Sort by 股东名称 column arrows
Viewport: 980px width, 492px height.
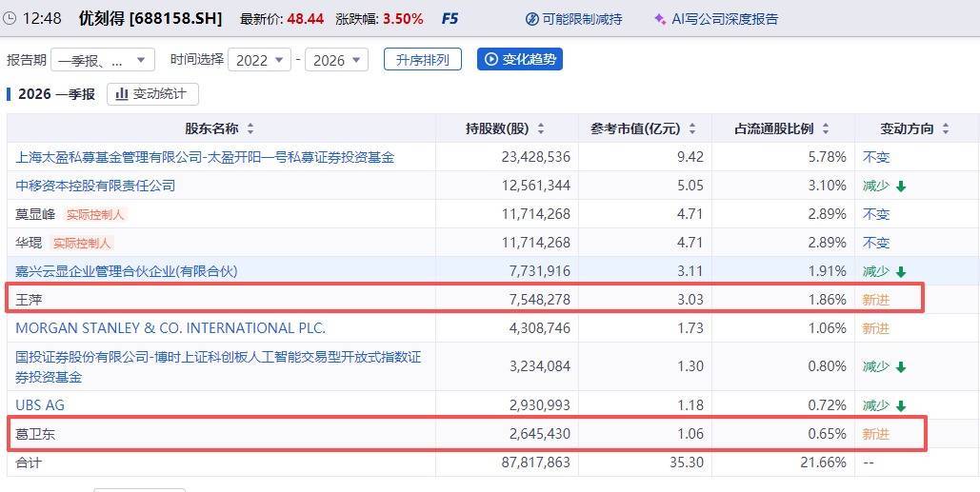point(250,128)
